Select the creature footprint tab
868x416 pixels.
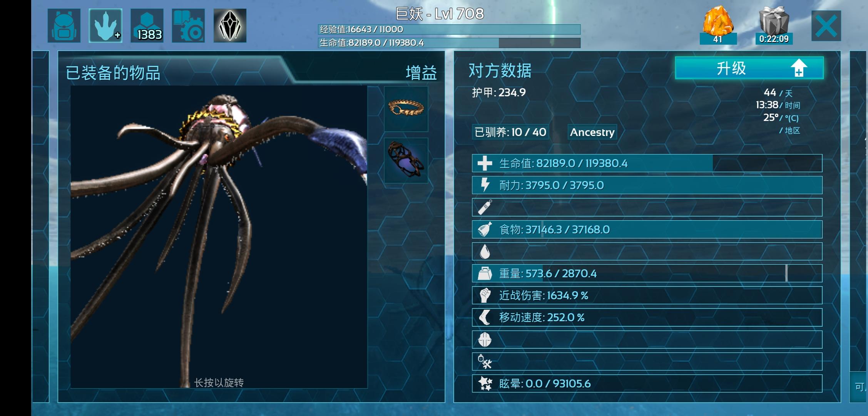105,25
